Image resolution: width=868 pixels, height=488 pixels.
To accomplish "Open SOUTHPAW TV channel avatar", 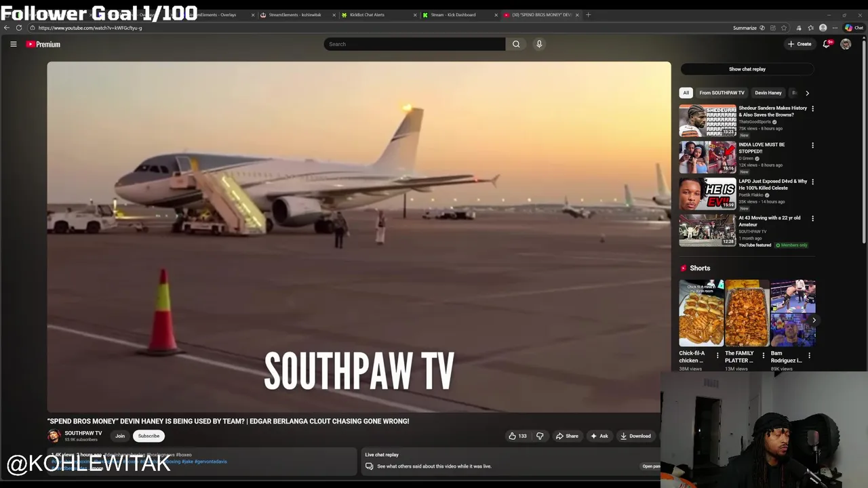I will click(x=54, y=436).
